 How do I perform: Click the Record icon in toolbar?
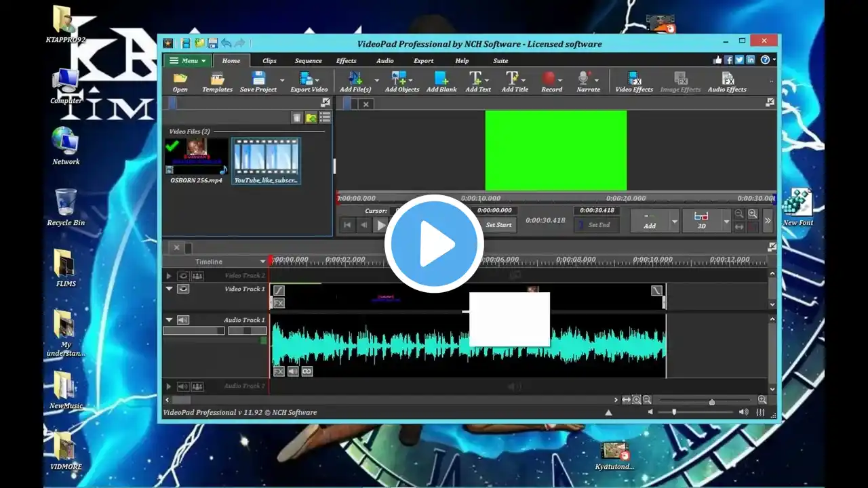click(550, 79)
